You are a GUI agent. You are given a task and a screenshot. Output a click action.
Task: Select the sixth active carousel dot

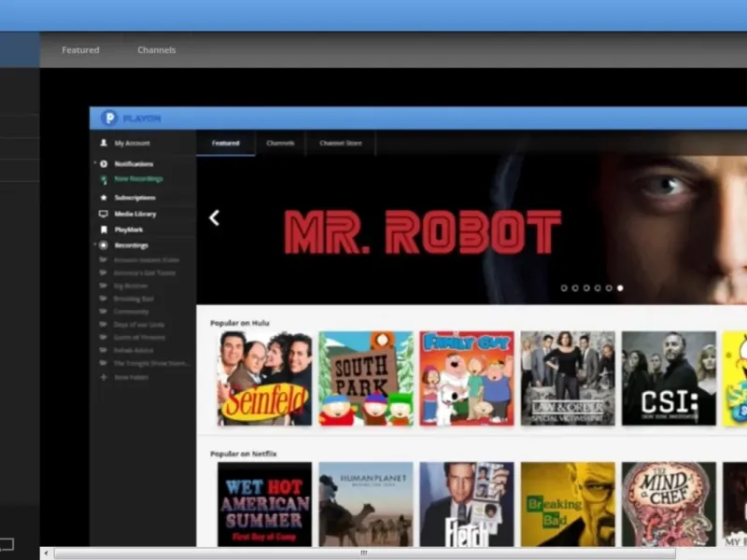(x=620, y=288)
